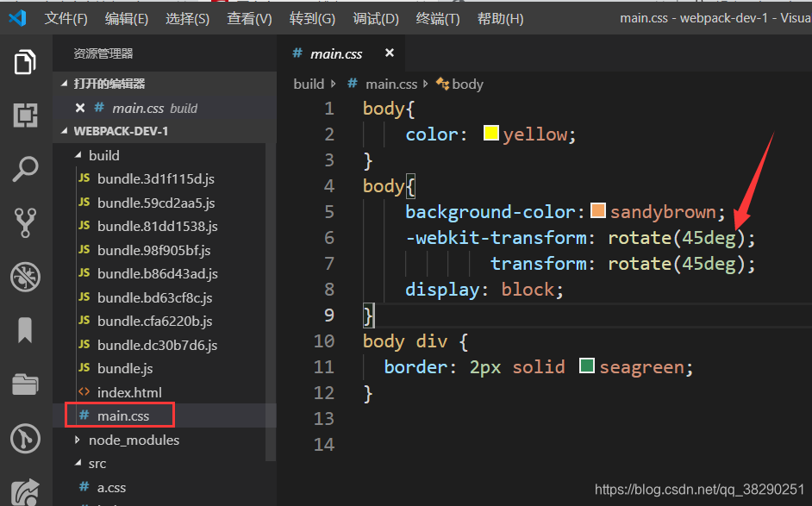Open the Source Control view

click(25, 222)
